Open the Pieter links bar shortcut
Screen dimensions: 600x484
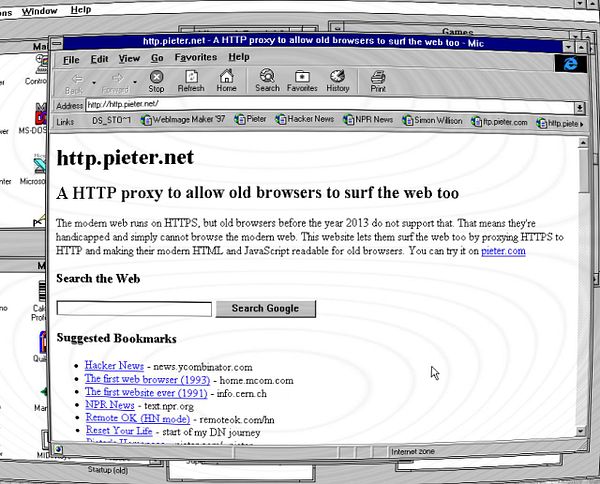pyautogui.click(x=250, y=119)
